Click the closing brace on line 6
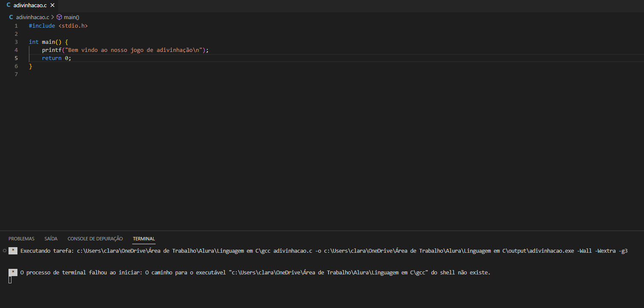The height and width of the screenshot is (308, 644). click(31, 66)
